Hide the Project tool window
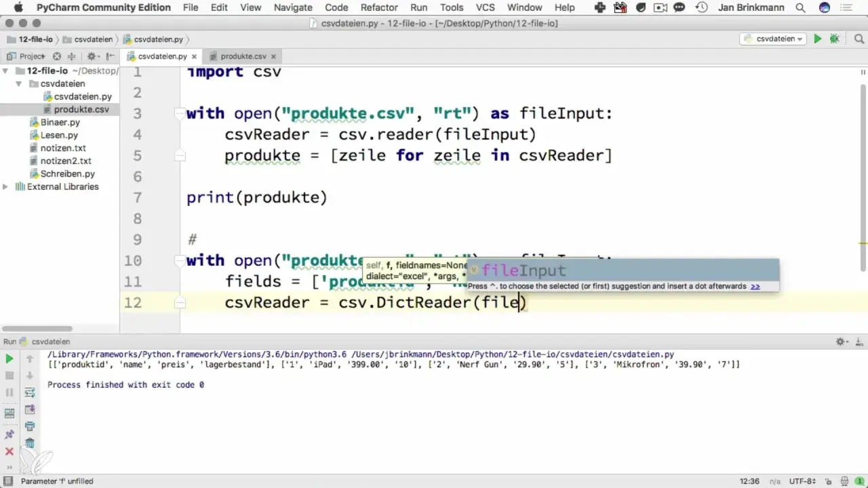 coord(110,56)
